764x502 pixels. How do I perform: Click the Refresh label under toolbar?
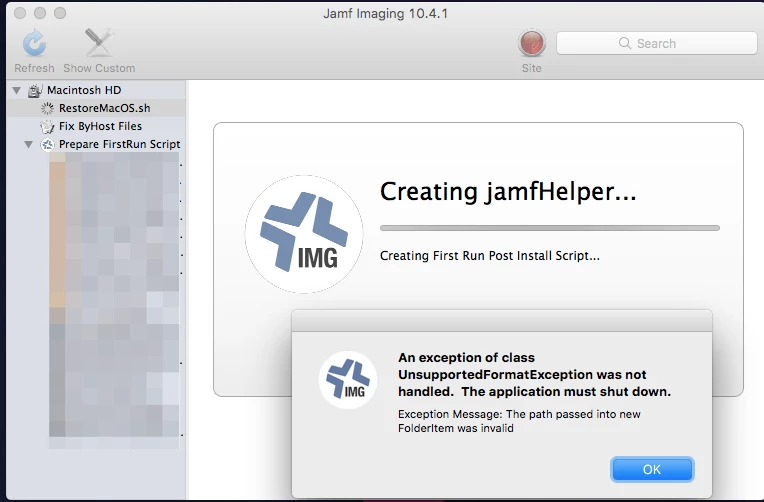[x=34, y=68]
